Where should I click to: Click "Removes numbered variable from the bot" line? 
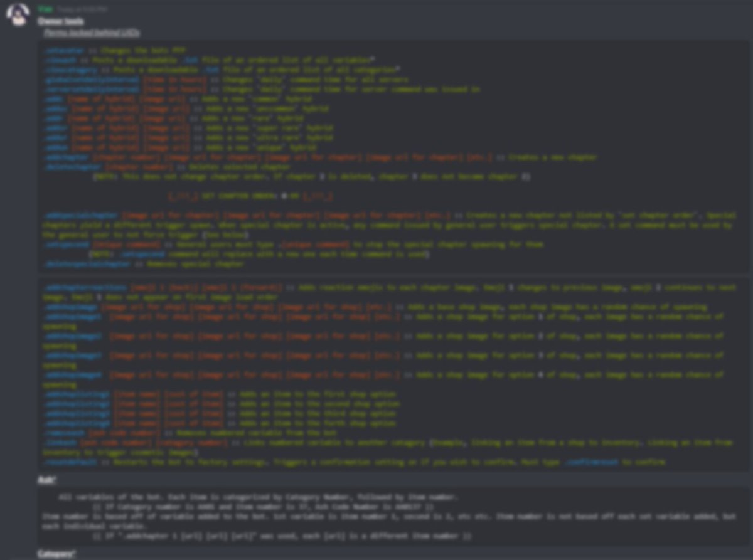click(190, 433)
